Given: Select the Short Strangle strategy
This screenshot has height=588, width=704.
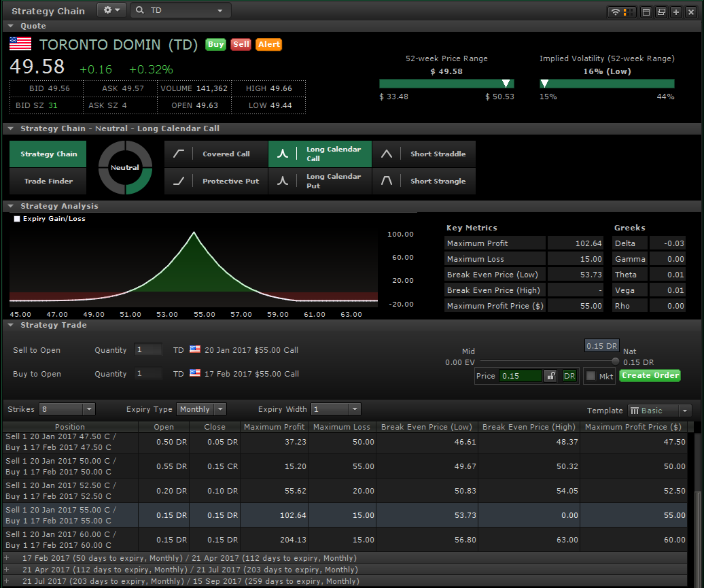Looking at the screenshot, I should tap(424, 181).
